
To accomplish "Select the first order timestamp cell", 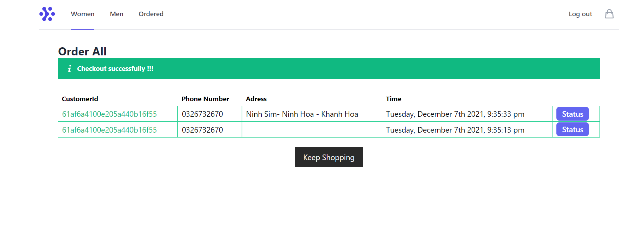I will 455,114.
